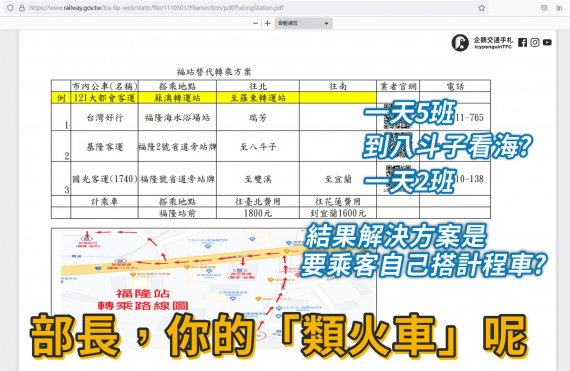Click the Instagram icon in the watermark

(x=535, y=43)
